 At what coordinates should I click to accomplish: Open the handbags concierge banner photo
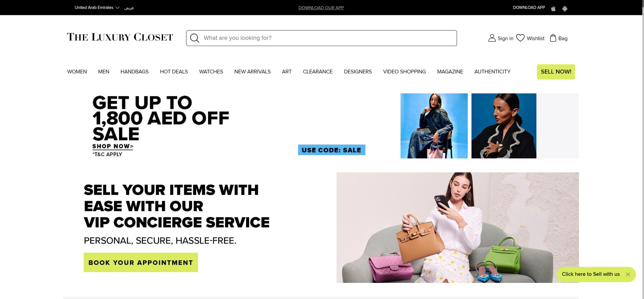(457, 228)
